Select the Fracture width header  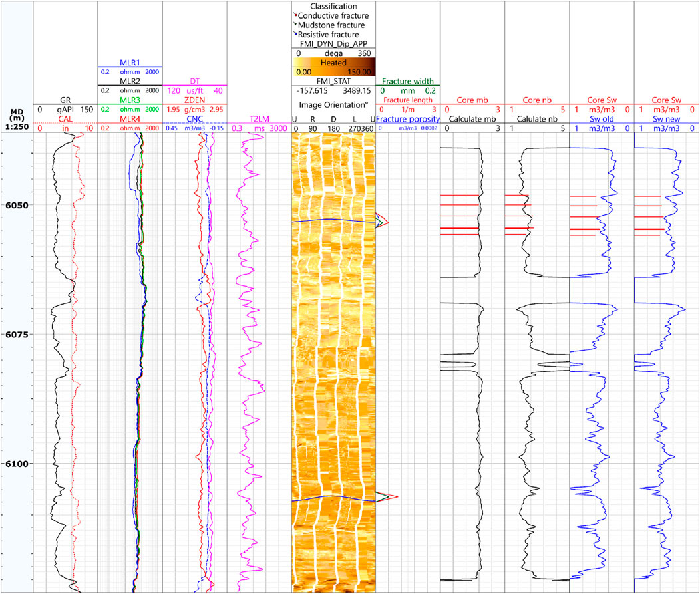408,82
